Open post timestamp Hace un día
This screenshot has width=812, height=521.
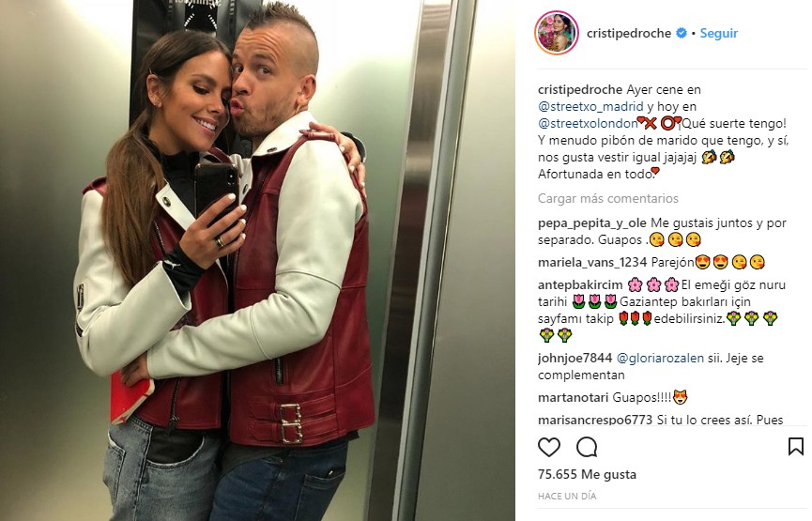567,497
